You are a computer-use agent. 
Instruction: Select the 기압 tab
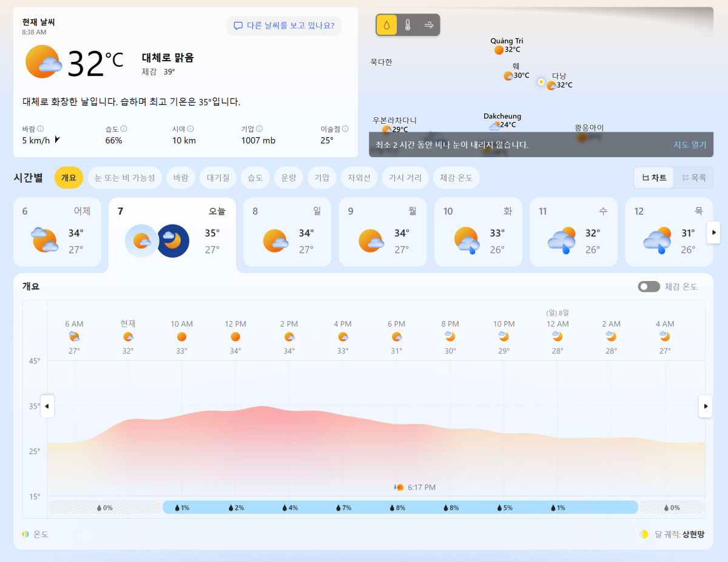click(x=322, y=178)
